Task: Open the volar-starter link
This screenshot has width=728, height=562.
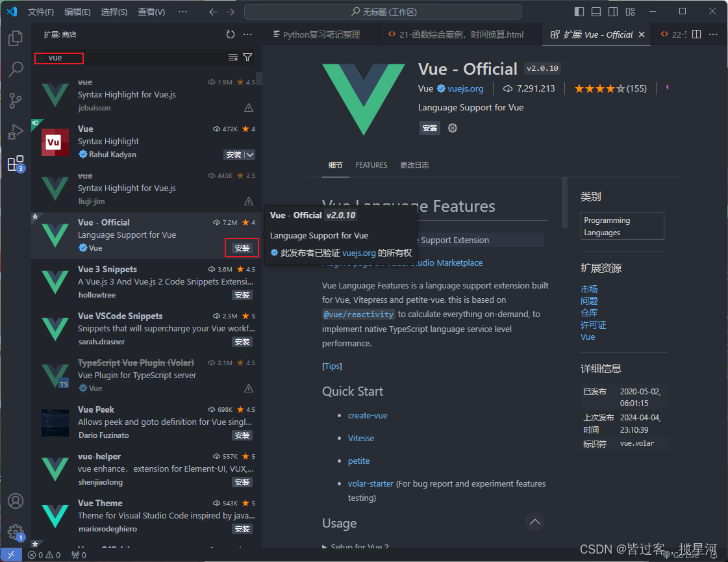Action: [371, 484]
